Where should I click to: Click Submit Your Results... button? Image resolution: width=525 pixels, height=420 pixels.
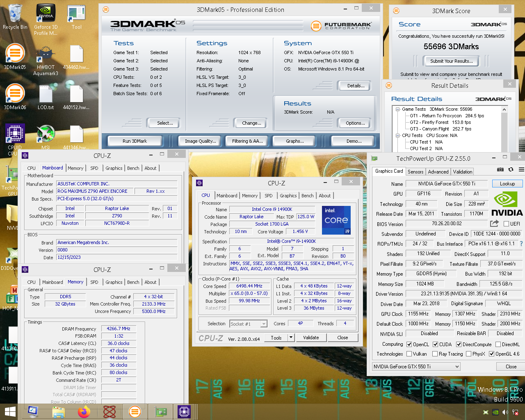point(451,61)
